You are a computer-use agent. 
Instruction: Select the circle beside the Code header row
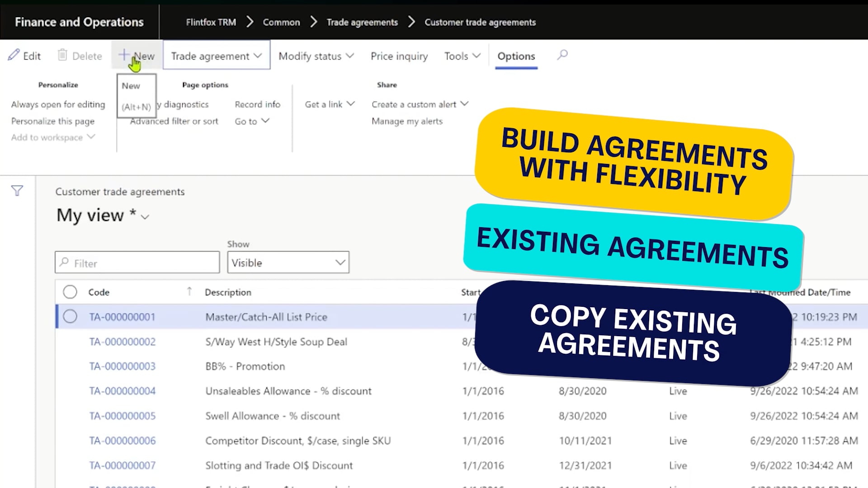point(70,292)
